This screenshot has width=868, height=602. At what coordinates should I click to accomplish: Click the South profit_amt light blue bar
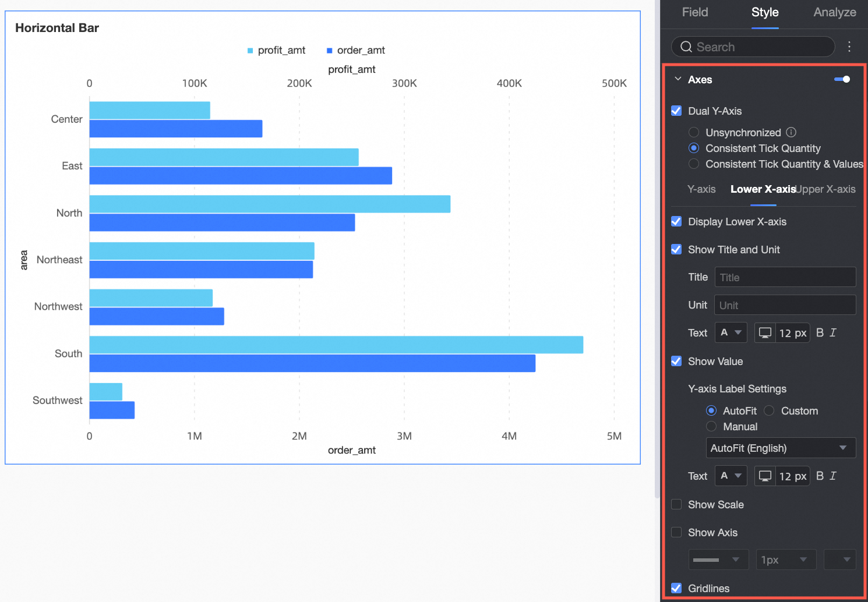(x=336, y=345)
